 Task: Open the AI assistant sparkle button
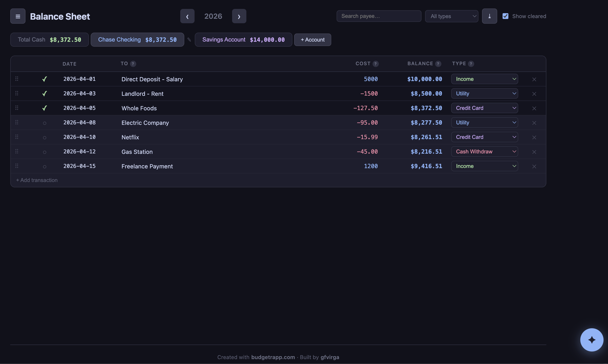click(x=591, y=340)
